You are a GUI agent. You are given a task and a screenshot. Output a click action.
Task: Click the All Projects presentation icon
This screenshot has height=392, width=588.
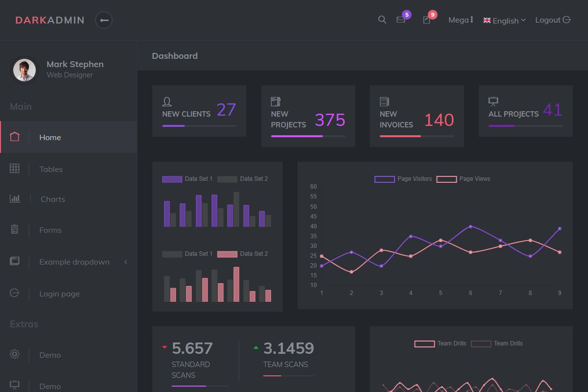tap(493, 101)
